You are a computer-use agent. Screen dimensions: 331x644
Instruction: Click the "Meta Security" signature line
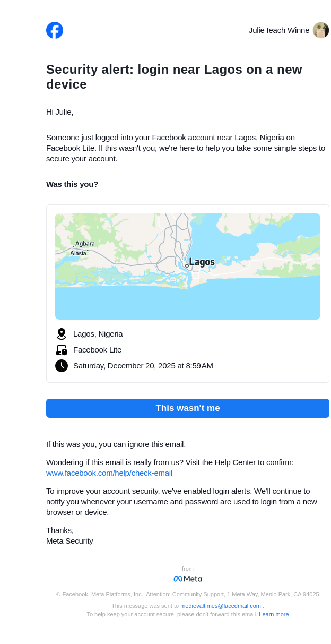click(x=69, y=541)
